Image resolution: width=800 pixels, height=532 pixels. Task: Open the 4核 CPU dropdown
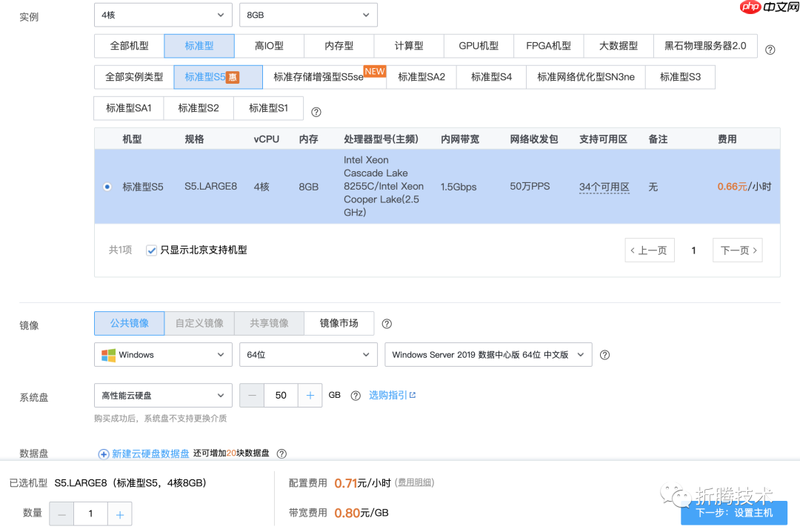(163, 15)
